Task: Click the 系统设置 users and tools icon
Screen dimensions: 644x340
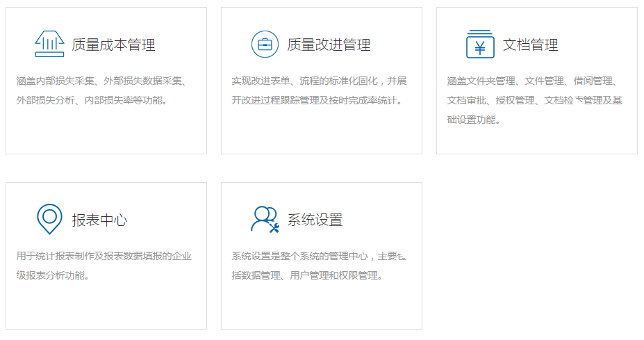Action: click(x=265, y=219)
